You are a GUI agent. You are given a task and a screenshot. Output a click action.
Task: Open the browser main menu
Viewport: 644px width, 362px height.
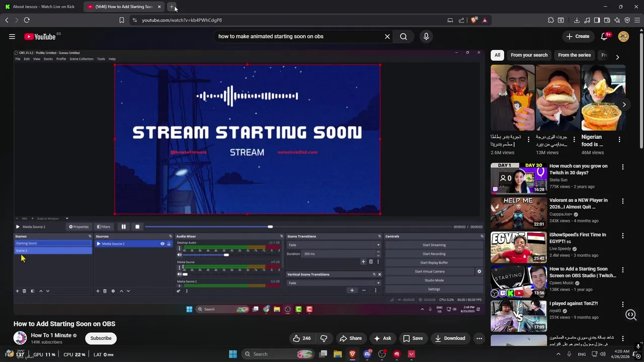tap(637, 20)
